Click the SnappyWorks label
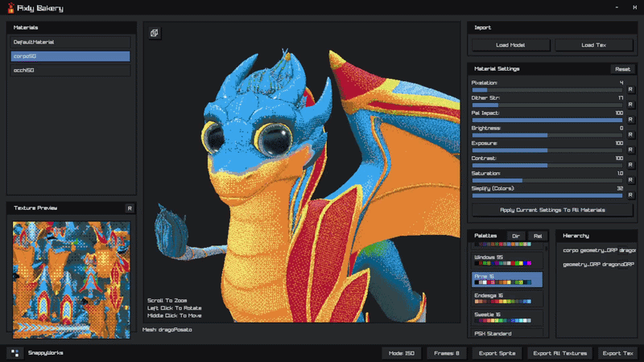Screen dimensions: 644x362 (x=46, y=353)
